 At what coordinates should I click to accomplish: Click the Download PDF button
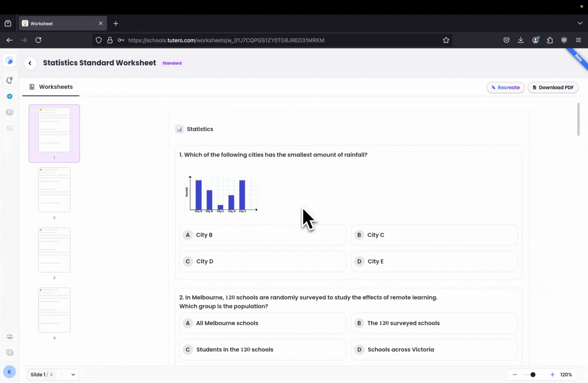click(553, 88)
